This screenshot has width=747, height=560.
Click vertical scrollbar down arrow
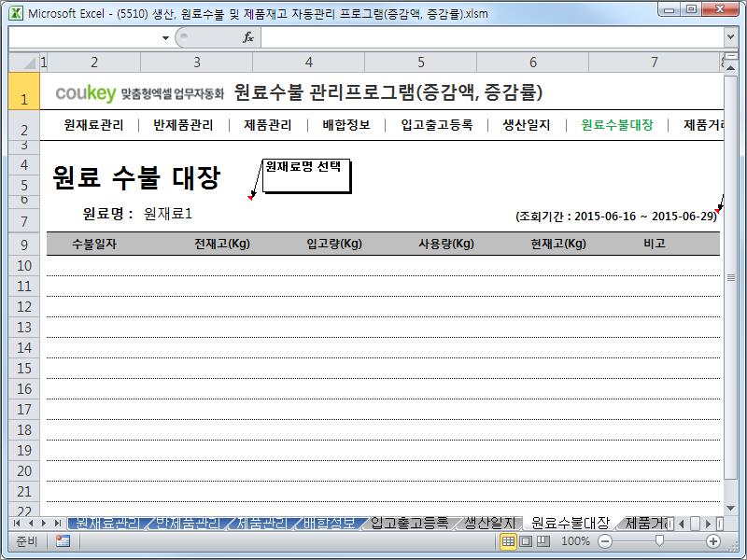(x=730, y=509)
